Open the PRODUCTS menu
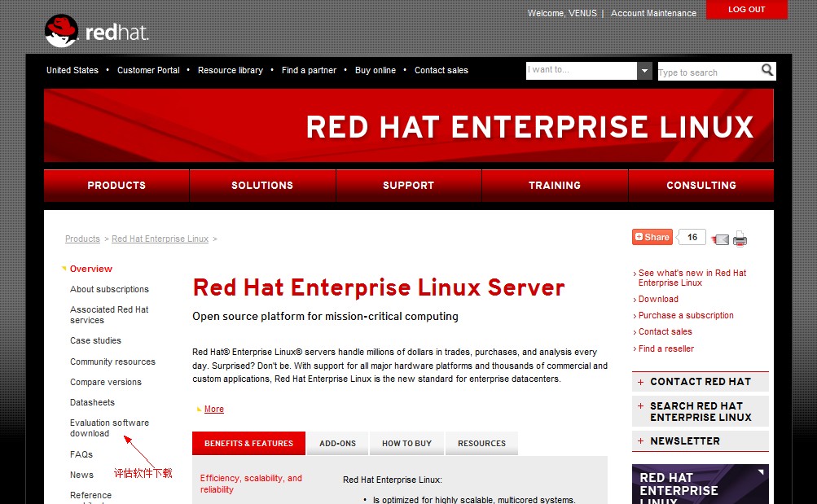Image resolution: width=817 pixels, height=504 pixels. point(116,186)
